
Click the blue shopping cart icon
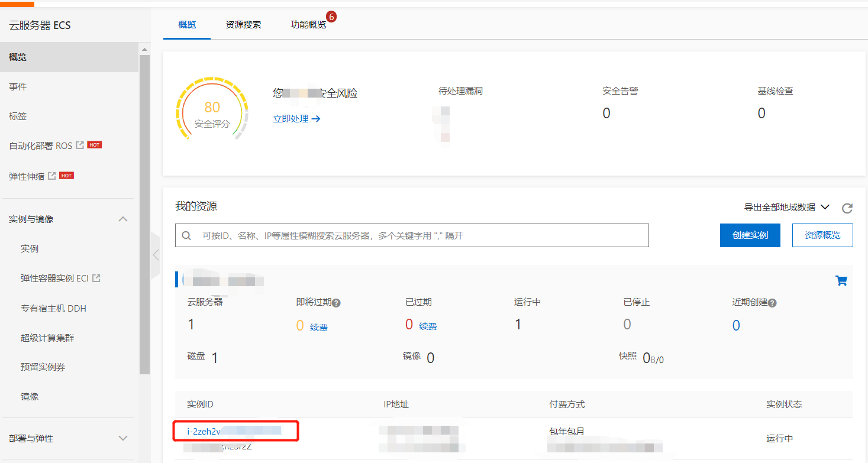841,280
